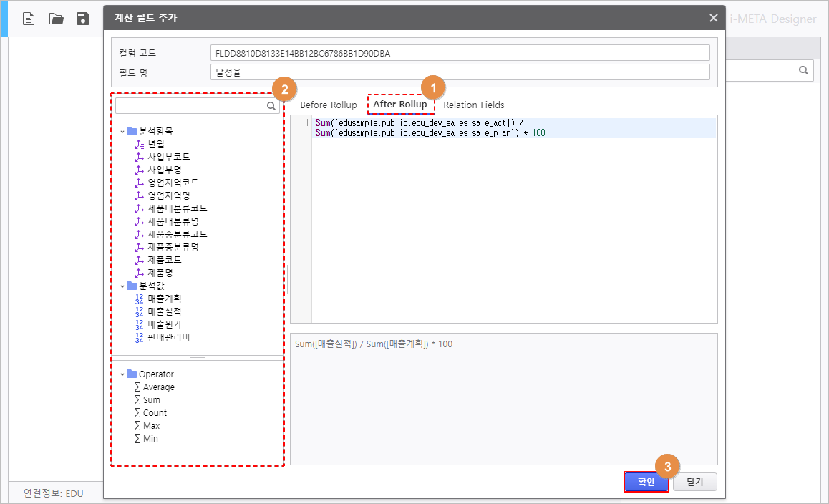Choose 매출실적 measure label
Viewport: 829px width, 504px height.
click(x=165, y=311)
